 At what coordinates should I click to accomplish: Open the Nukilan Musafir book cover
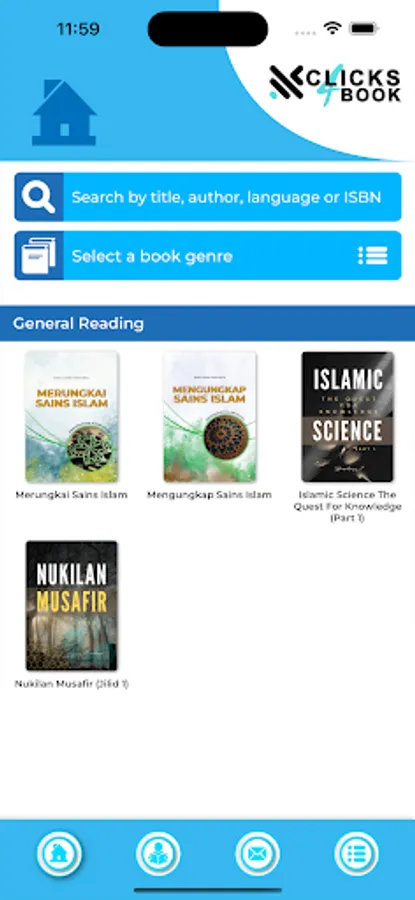pos(72,606)
